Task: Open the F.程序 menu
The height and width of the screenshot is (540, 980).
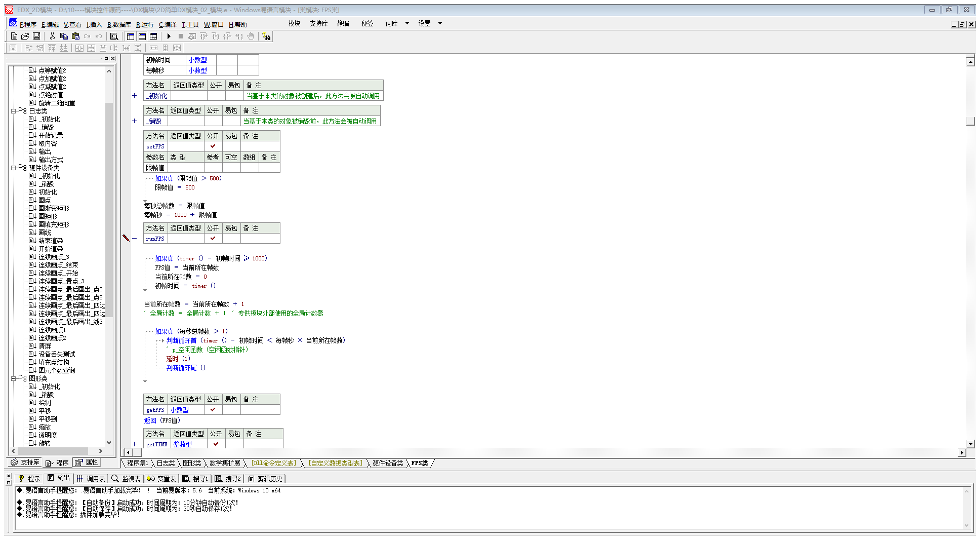Action: [28, 24]
